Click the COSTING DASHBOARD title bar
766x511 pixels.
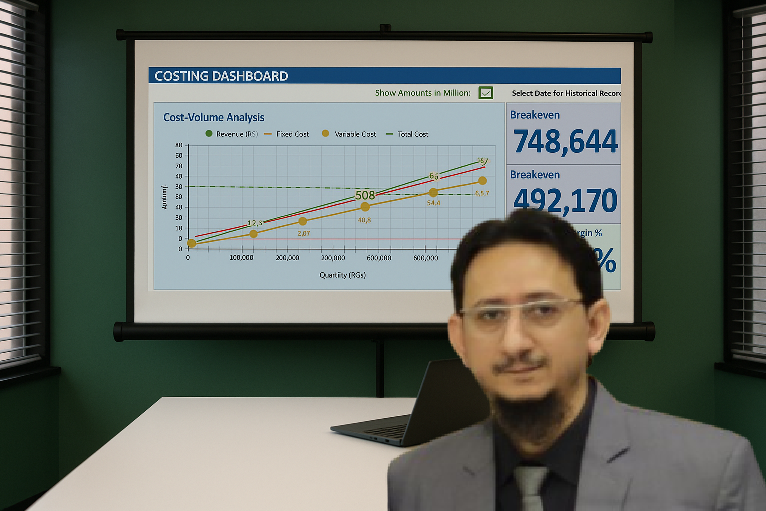384,76
